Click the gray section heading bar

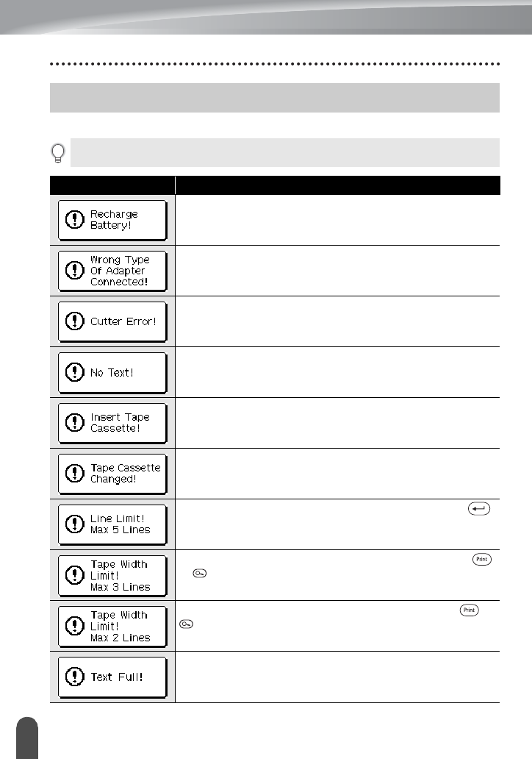[x=275, y=97]
